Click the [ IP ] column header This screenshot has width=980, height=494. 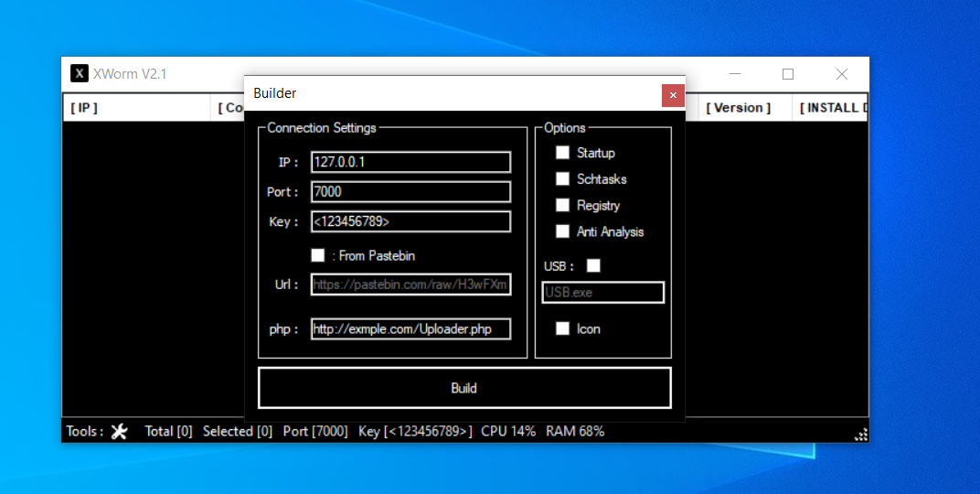pos(137,108)
